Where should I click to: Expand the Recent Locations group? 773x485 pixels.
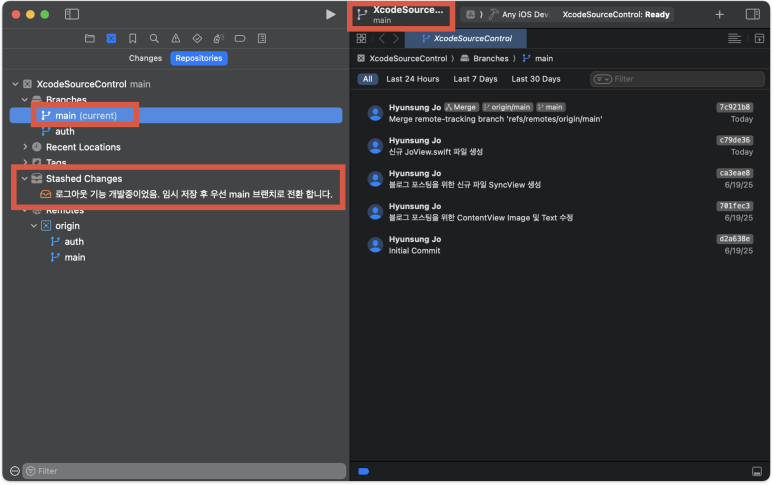pos(25,147)
